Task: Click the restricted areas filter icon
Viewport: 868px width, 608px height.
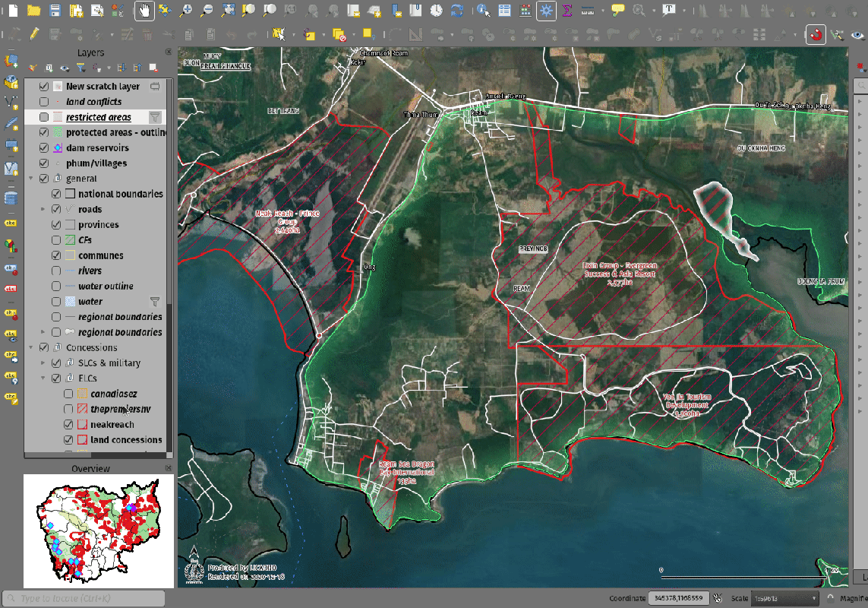Action: [x=155, y=117]
